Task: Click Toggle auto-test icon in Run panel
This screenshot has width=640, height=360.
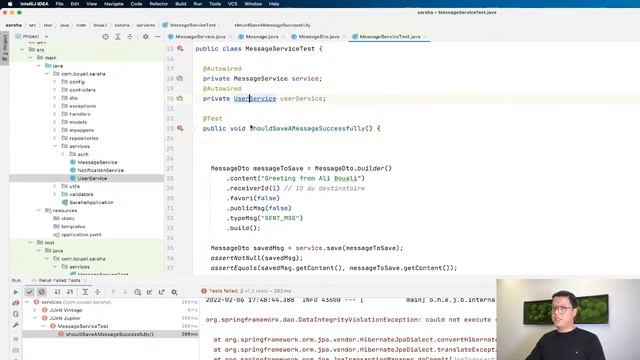Action: click(16, 314)
